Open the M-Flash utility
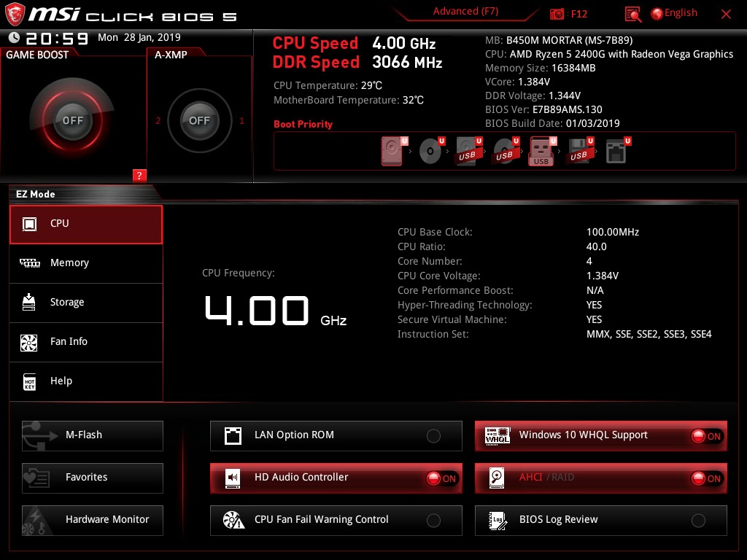 pyautogui.click(x=93, y=436)
